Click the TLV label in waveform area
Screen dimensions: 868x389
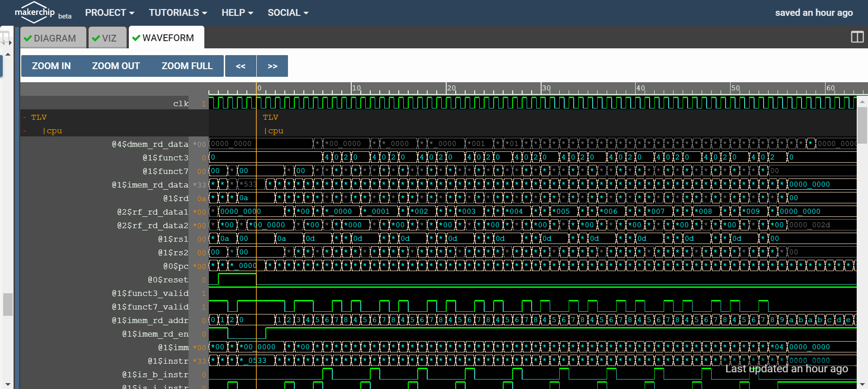pos(270,117)
